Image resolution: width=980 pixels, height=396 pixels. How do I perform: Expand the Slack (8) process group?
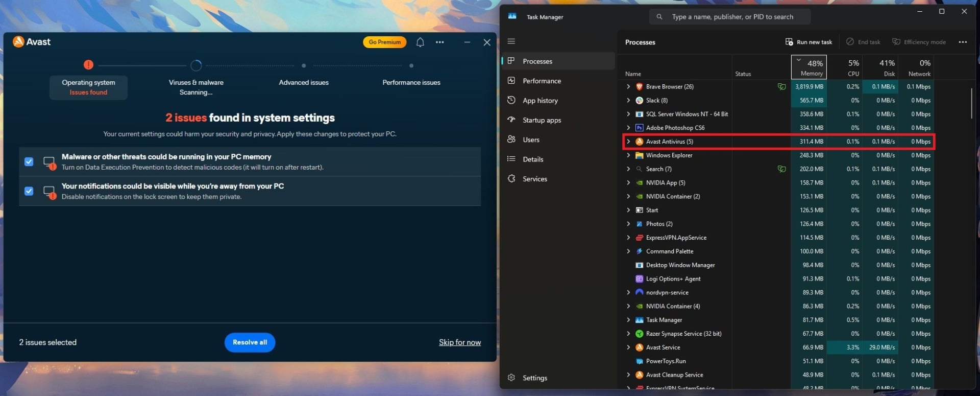tap(628, 101)
